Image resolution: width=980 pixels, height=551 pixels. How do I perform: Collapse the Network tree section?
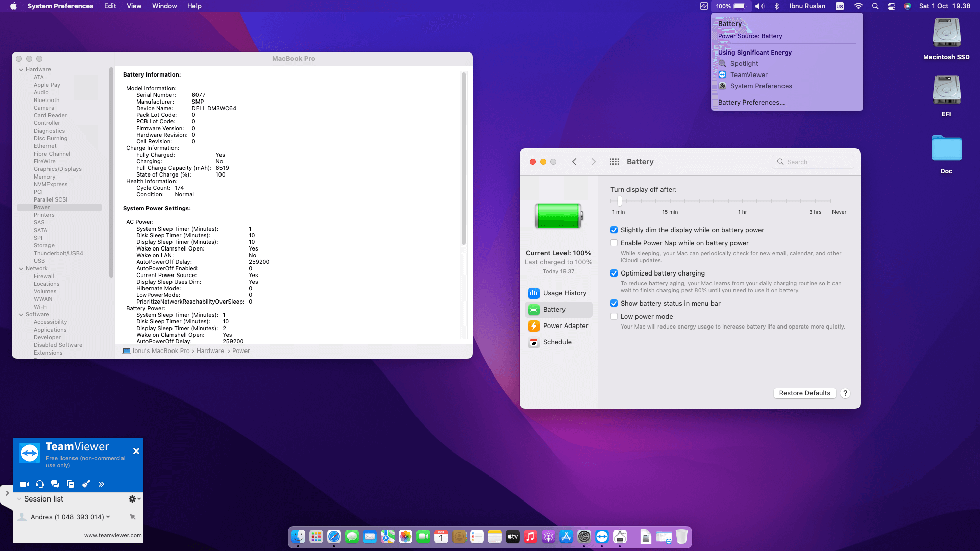(21, 269)
